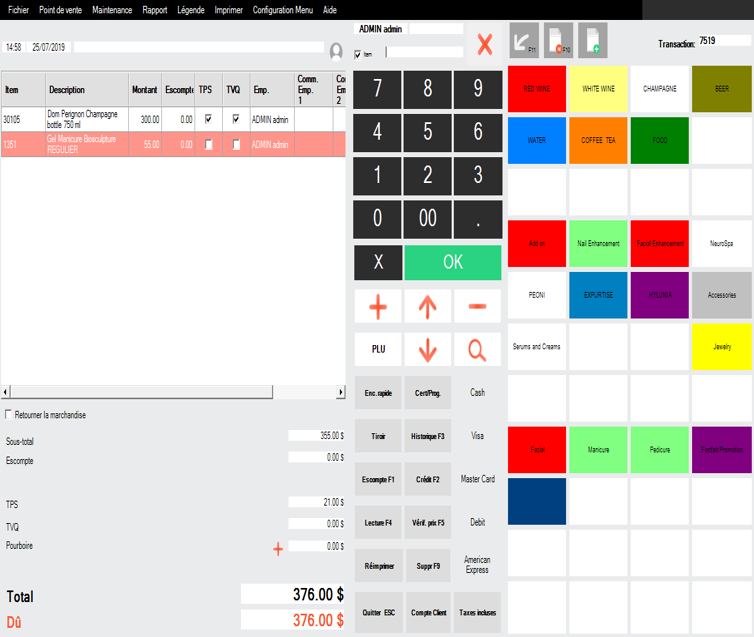Click the Vérif. prix F5 button
Screen dimensions: 754x637
click(427, 523)
